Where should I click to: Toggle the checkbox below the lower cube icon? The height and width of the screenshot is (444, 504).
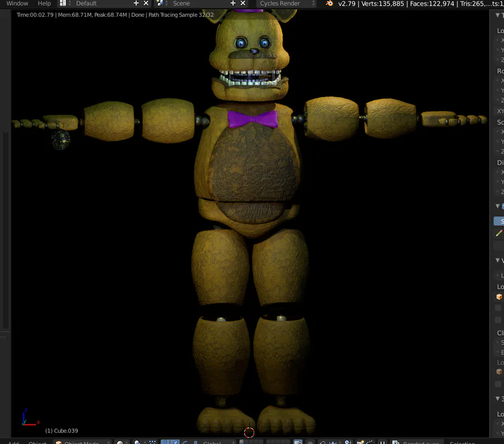(x=498, y=384)
